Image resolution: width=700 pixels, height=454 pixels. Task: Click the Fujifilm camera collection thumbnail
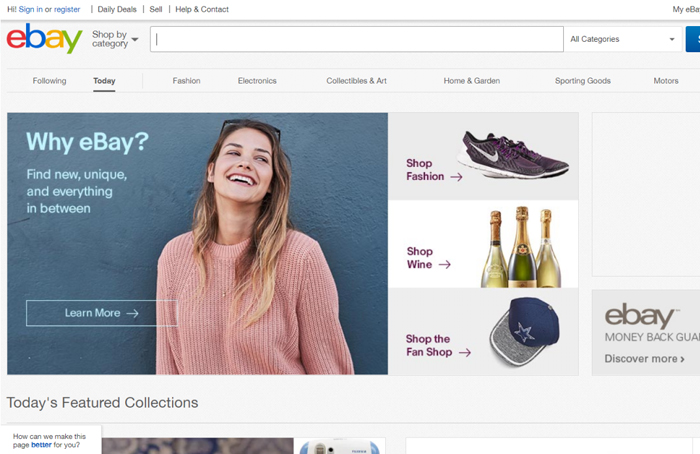point(339,446)
